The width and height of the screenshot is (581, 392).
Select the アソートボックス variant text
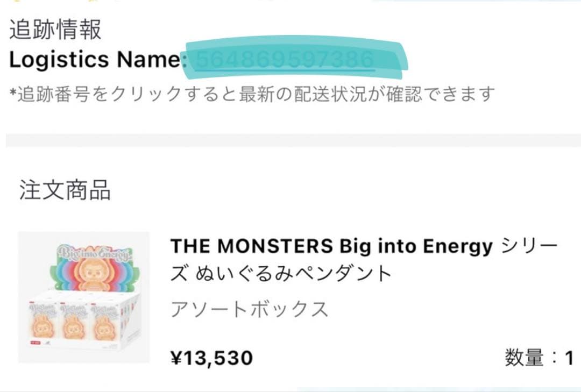pos(249,309)
